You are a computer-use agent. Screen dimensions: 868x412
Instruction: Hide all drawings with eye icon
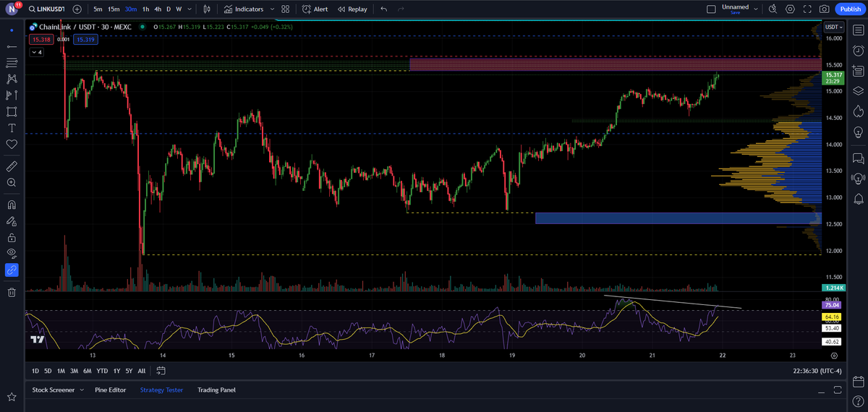(12, 253)
